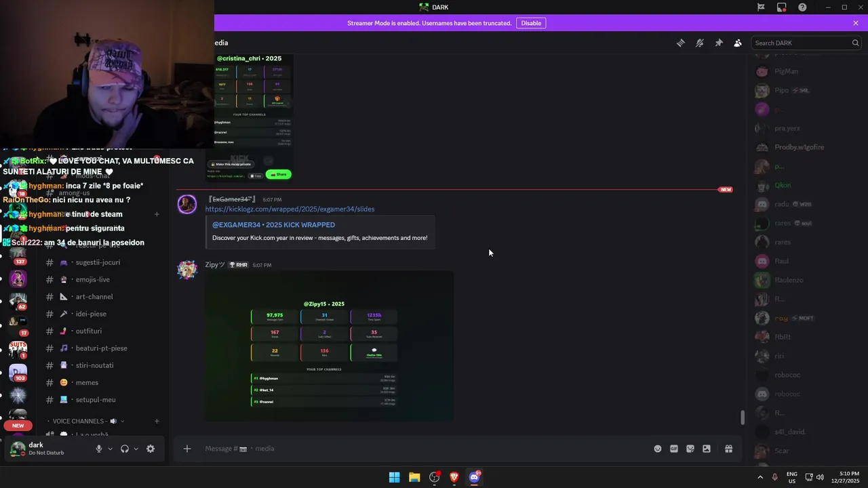Show hidden system tray icons
Viewport: 868px width, 488px height.
(760, 477)
